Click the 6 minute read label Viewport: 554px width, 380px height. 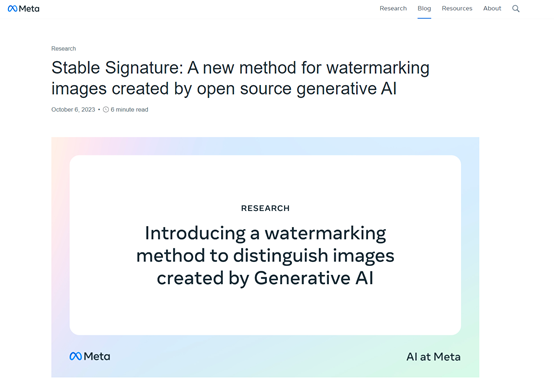[x=129, y=110]
